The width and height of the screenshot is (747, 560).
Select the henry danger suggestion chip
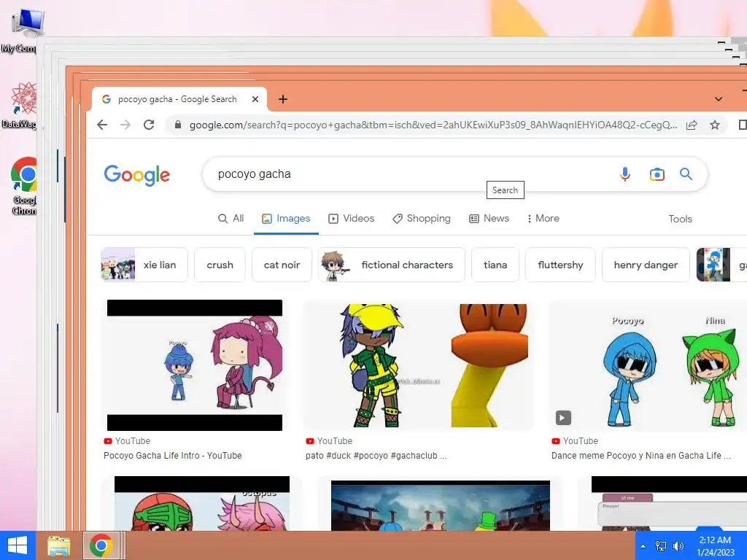point(646,265)
